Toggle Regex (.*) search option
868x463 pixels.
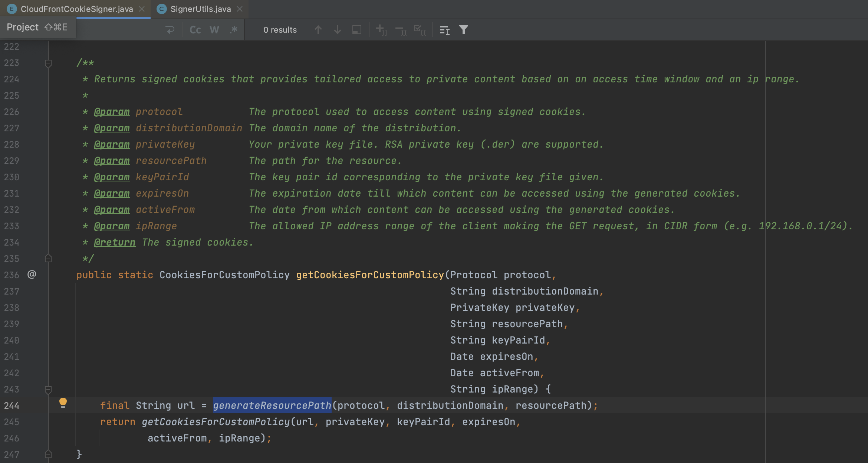(233, 30)
